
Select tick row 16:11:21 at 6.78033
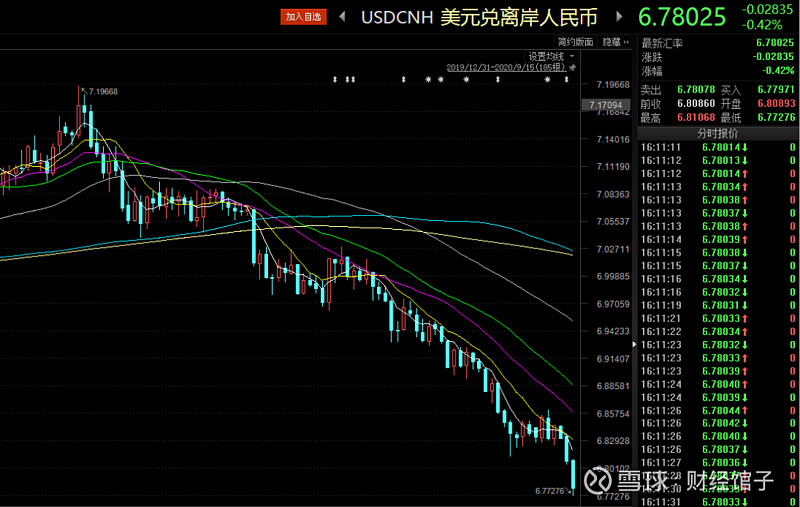[x=717, y=318]
